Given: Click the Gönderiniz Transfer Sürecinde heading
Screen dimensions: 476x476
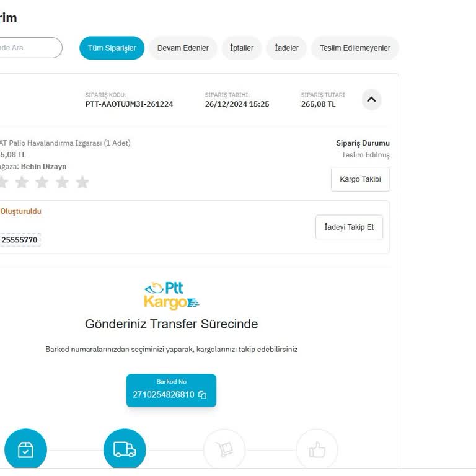Looking at the screenshot, I should [x=172, y=324].
